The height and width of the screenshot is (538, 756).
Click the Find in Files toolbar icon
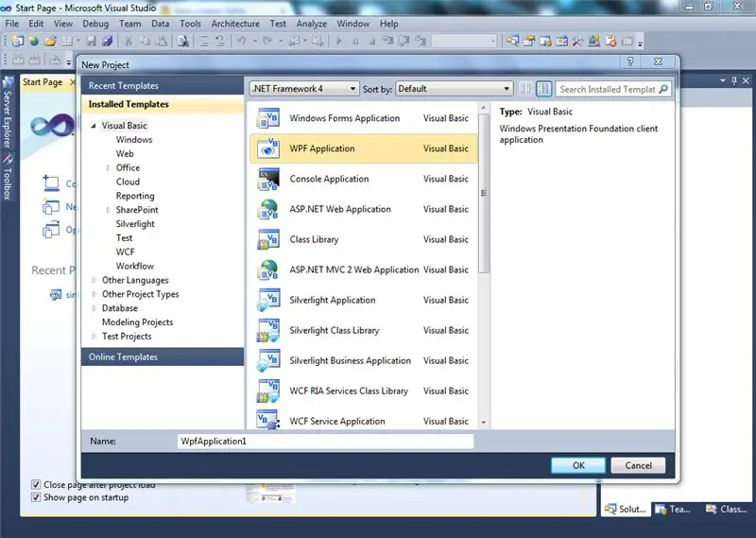coord(182,42)
